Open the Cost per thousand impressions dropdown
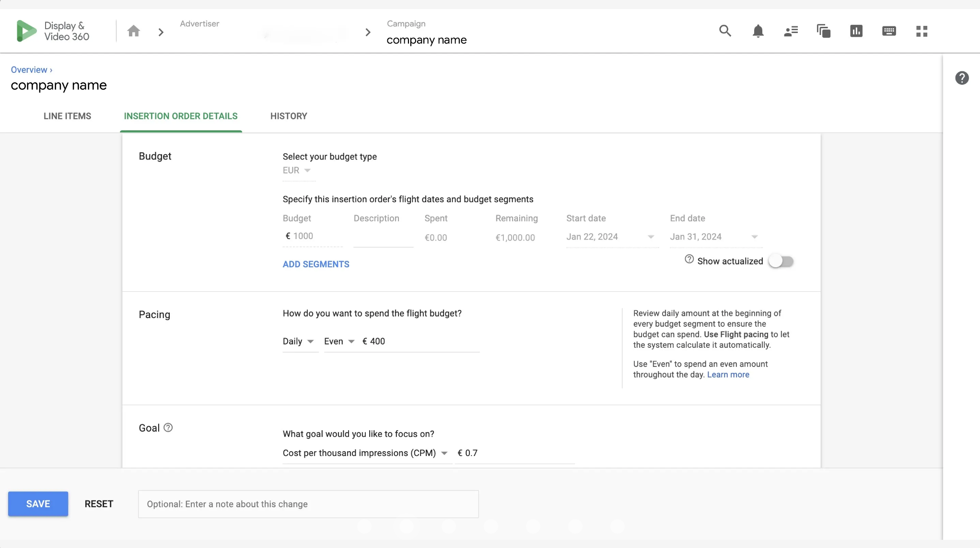This screenshot has width=980, height=548. click(x=365, y=453)
